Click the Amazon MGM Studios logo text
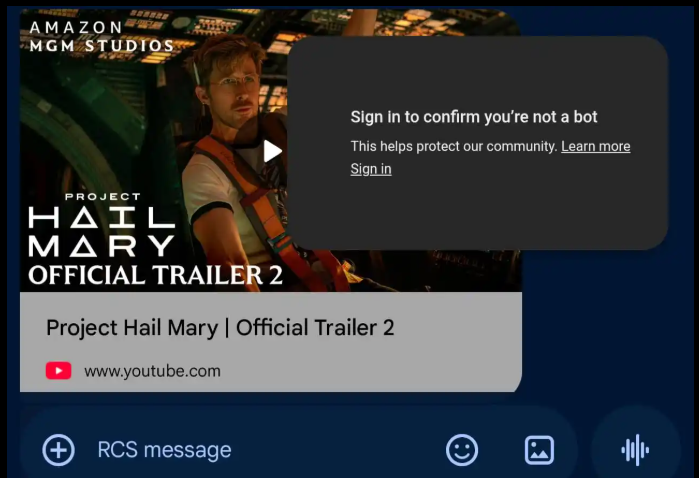This screenshot has width=699, height=478. point(102,37)
